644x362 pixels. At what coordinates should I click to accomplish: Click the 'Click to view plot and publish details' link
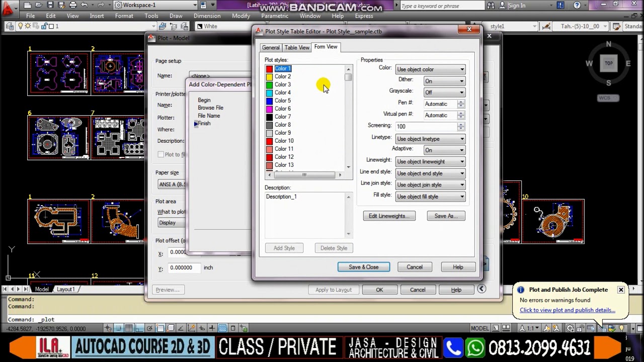pyautogui.click(x=568, y=310)
